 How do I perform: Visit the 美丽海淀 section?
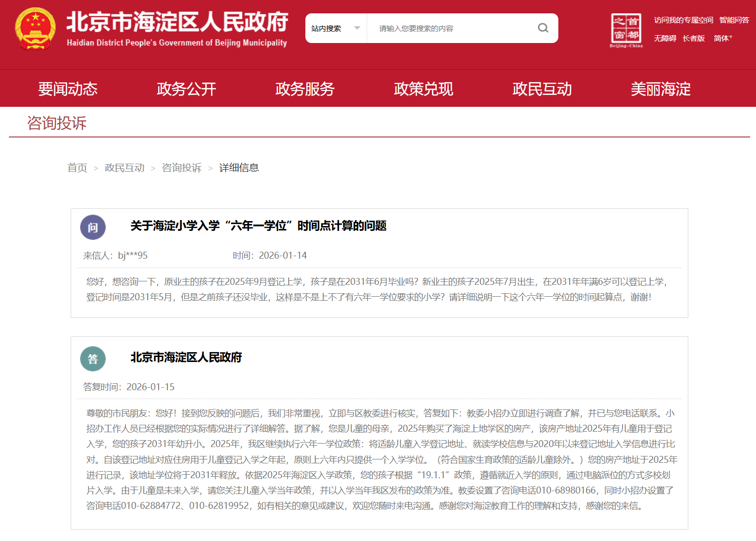[661, 89]
